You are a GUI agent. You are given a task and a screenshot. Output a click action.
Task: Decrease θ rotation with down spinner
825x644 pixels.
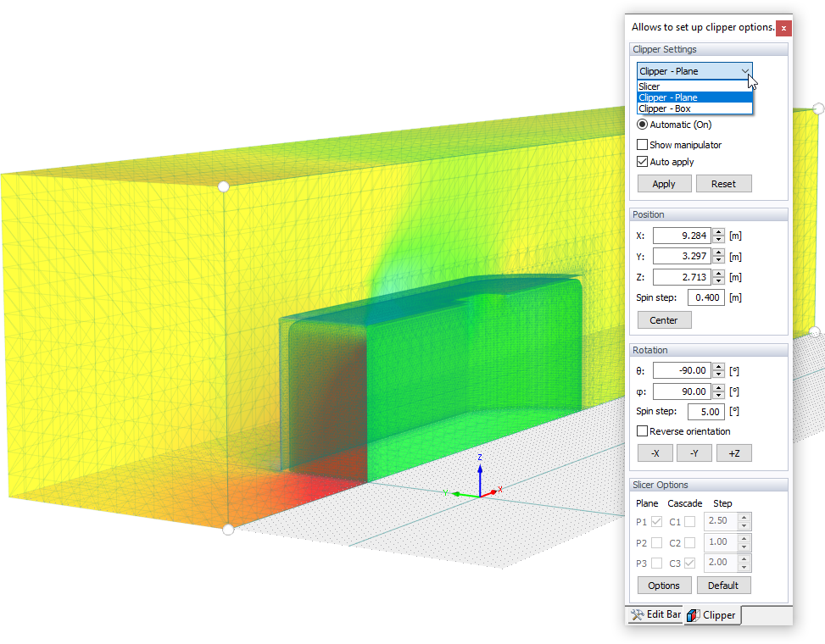719,375
